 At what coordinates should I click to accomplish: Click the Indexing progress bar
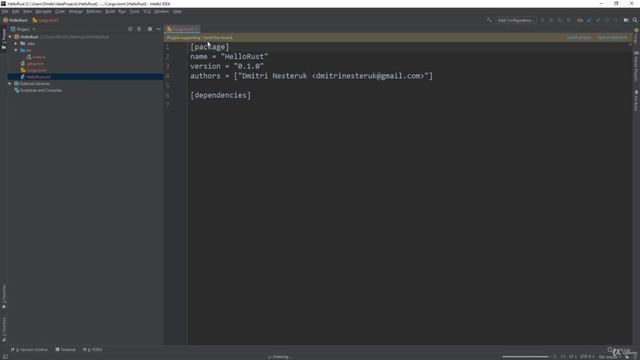(x=525, y=357)
